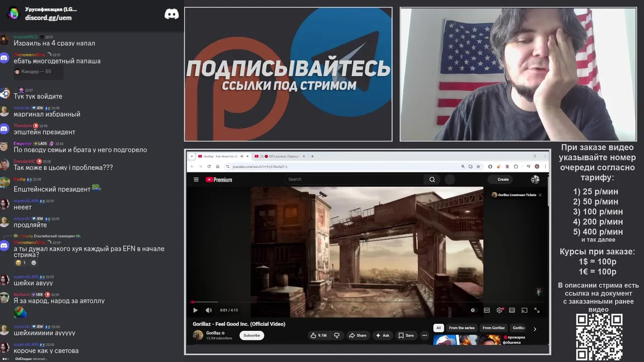The width and height of the screenshot is (644, 362).
Task: Like the Feel Good Inc. video
Action: coord(318,335)
